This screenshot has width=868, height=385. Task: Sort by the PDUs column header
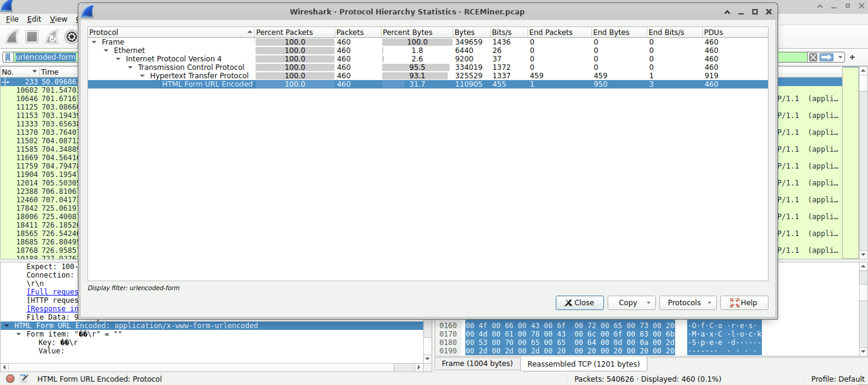tap(735, 32)
